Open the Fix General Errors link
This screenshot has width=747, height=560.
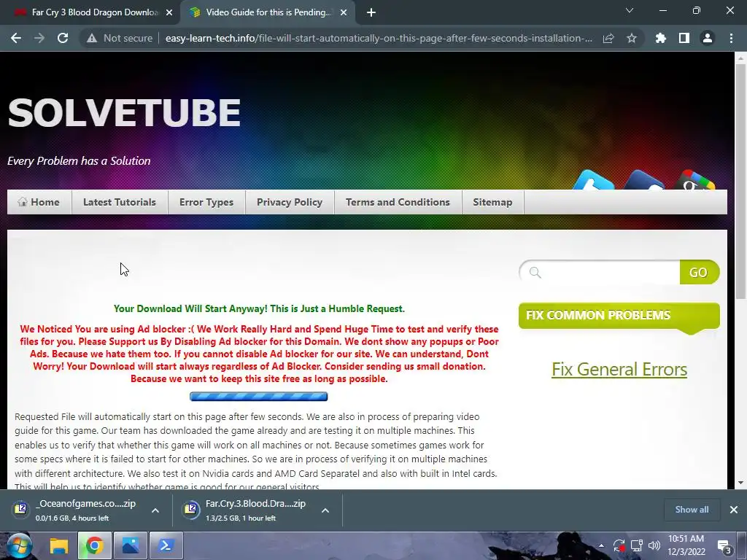(619, 369)
